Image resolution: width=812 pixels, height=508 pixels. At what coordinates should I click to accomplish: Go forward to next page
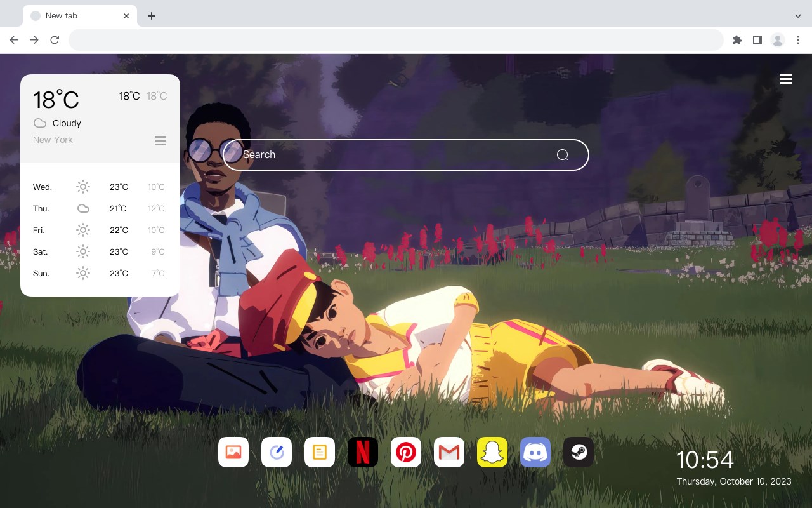[x=34, y=40]
